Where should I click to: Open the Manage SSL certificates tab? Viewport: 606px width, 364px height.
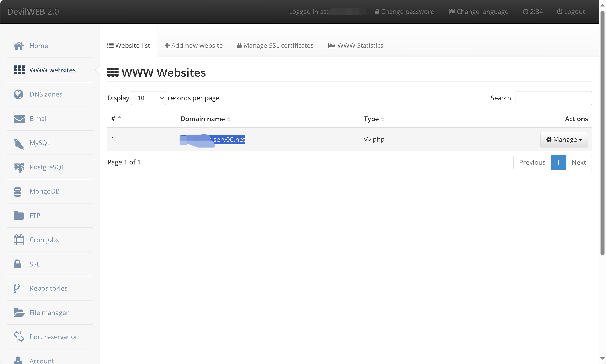pos(275,46)
